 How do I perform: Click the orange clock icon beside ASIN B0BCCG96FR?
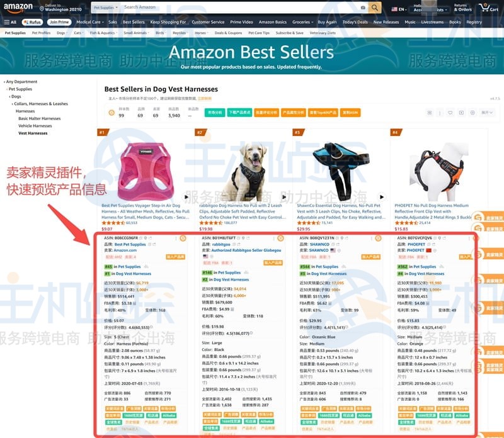[x=183, y=239]
